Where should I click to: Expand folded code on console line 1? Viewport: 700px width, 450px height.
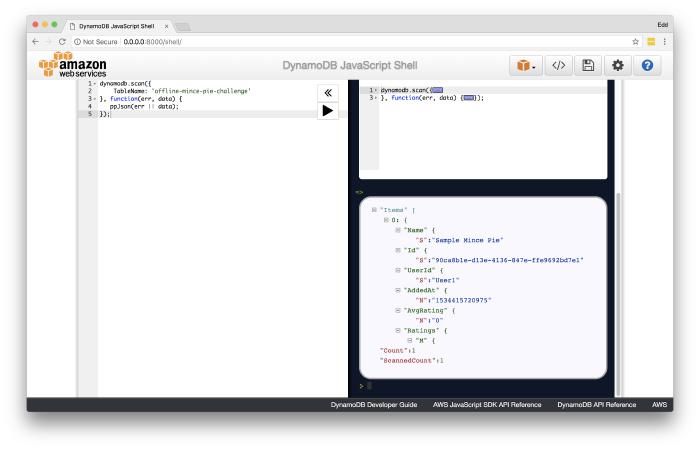click(437, 90)
